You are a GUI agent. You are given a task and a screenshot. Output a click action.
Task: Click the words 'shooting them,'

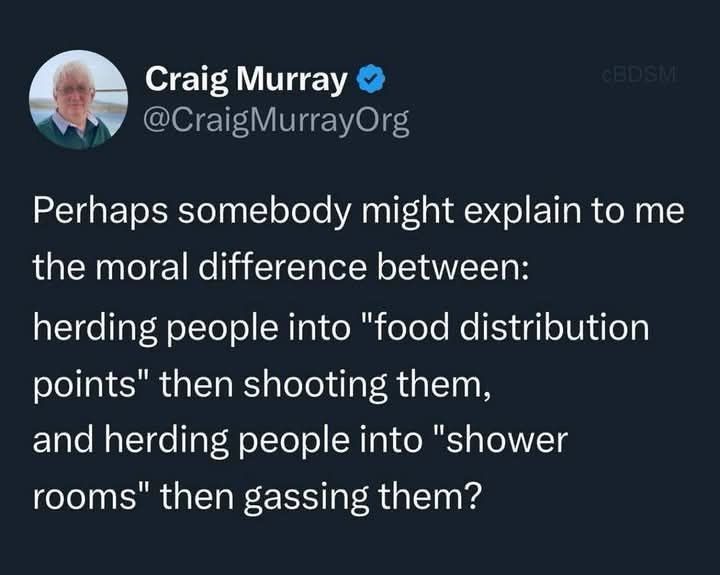tap(367, 385)
